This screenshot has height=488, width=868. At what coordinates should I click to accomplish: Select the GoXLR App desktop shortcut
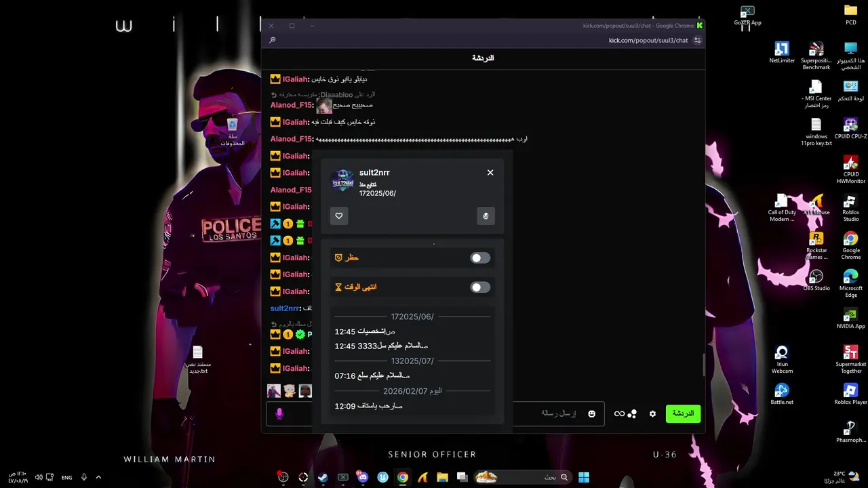coord(747,14)
